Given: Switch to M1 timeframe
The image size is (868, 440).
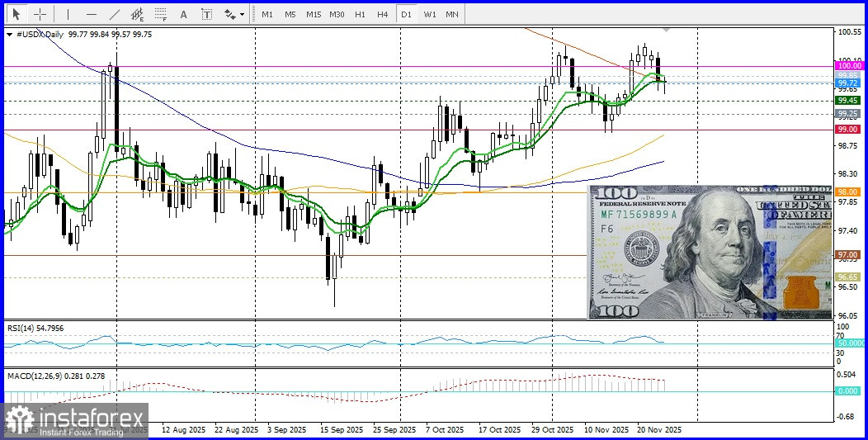Looking at the screenshot, I should pyautogui.click(x=267, y=14).
